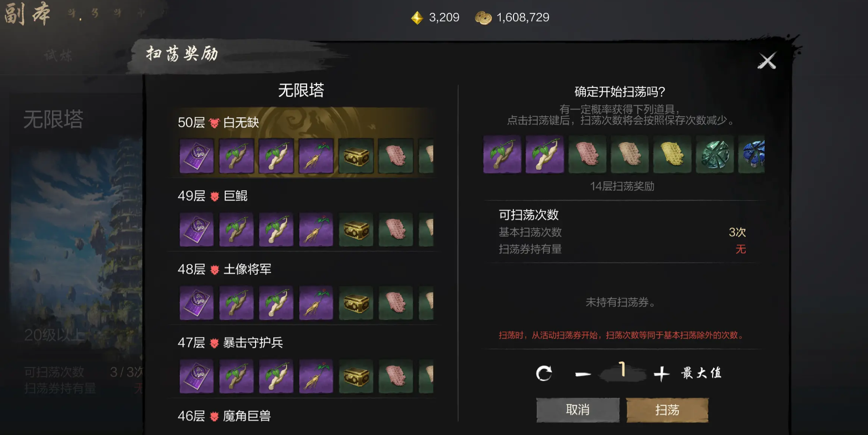
Task: Set sweep count to 最大值
Action: (701, 373)
